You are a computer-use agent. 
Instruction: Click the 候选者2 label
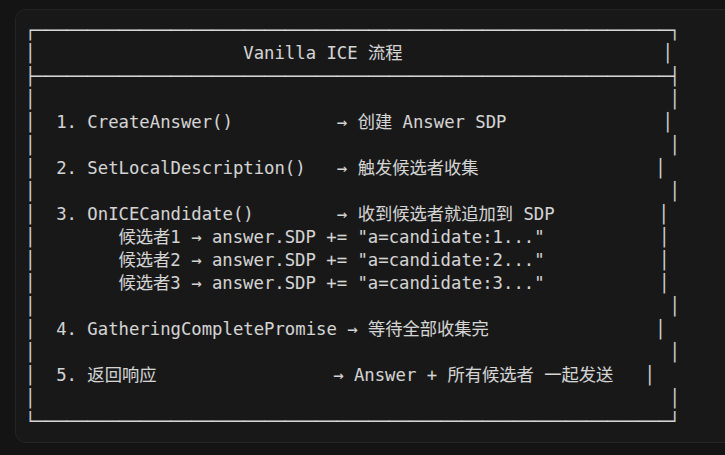149,260
